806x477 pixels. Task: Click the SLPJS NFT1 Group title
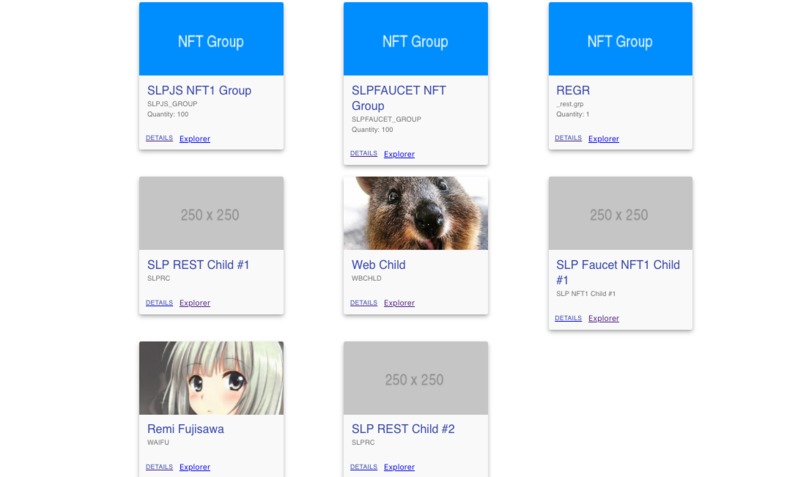[199, 90]
